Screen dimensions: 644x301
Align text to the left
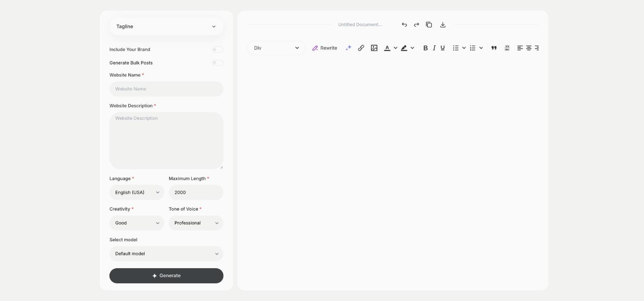click(520, 48)
